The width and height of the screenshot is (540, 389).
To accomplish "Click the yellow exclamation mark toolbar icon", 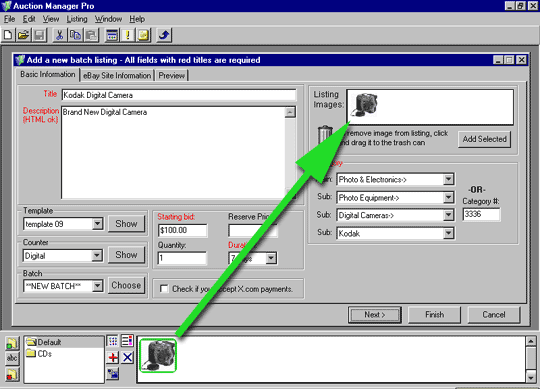I will [128, 35].
